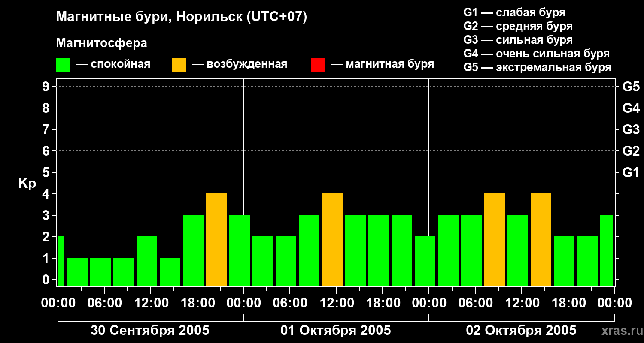Click the green bar between the two orange bars

tap(518, 251)
